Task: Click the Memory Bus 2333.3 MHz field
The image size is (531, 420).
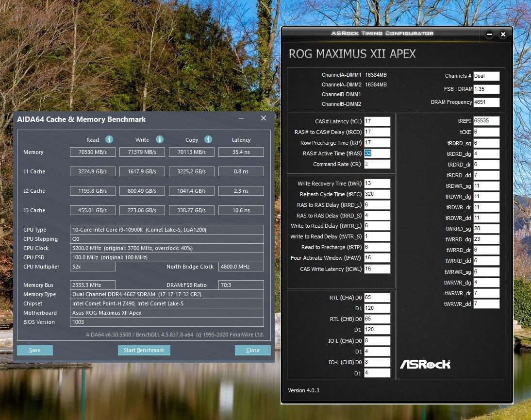Action: click(x=92, y=285)
